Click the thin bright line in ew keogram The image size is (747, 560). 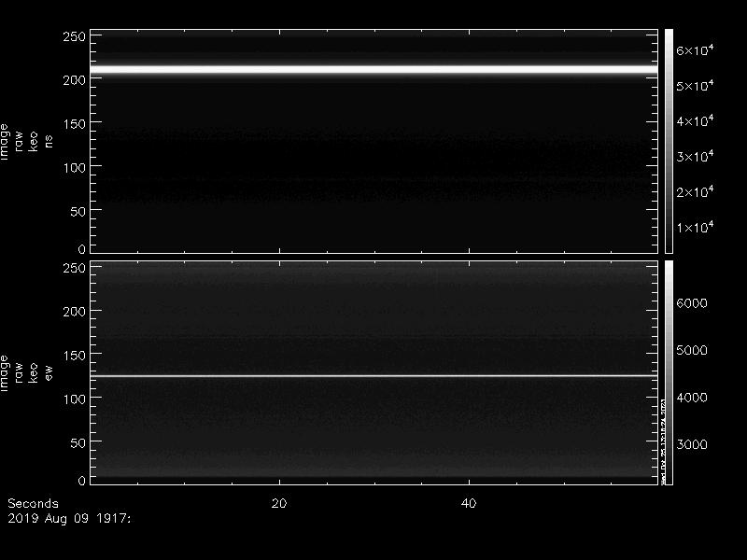(374, 376)
